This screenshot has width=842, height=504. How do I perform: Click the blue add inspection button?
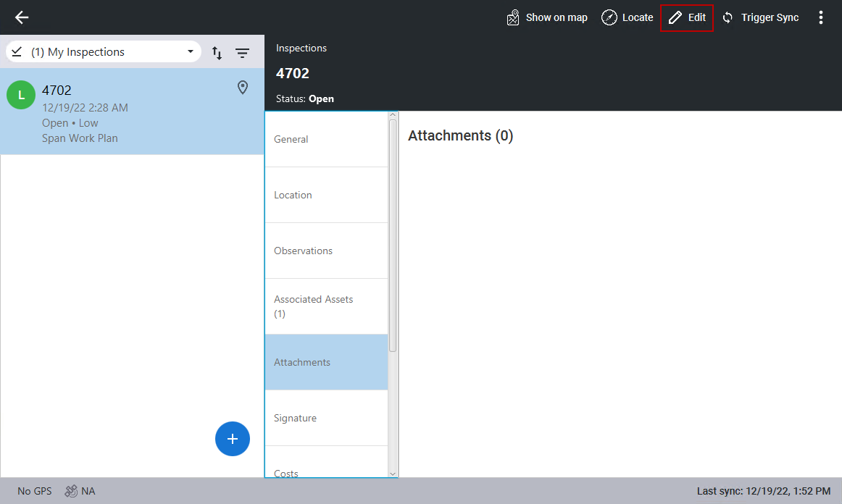coord(232,439)
